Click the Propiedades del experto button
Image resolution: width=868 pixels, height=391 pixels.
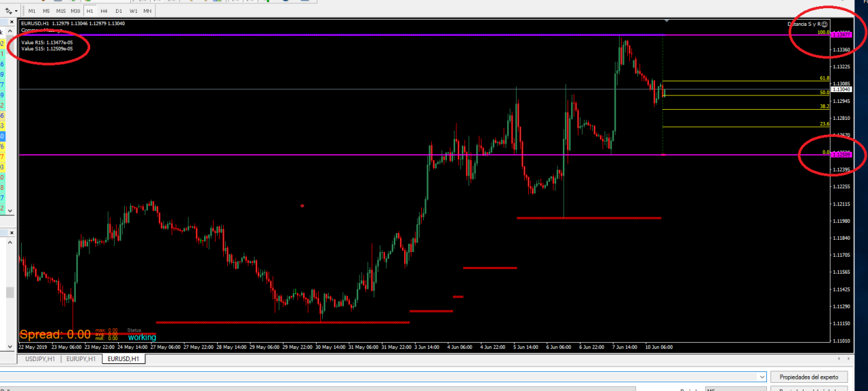click(x=809, y=377)
